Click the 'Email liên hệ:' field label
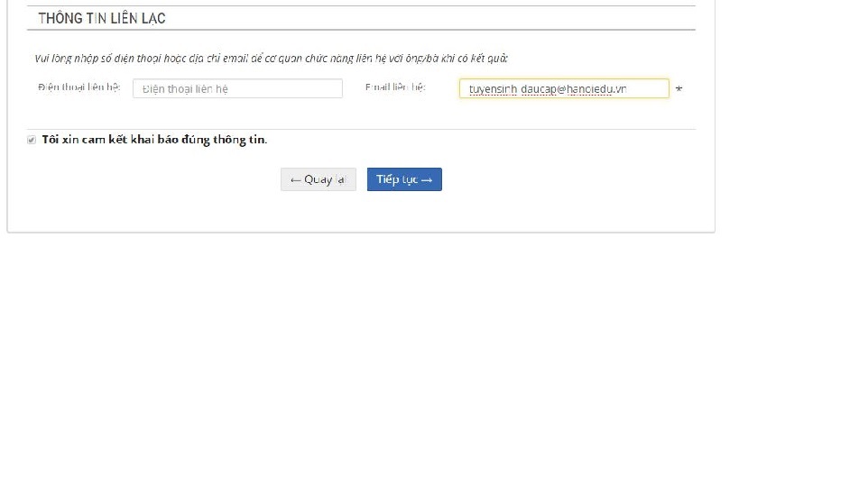Viewport: 868px width, 503px height. pyautogui.click(x=395, y=87)
